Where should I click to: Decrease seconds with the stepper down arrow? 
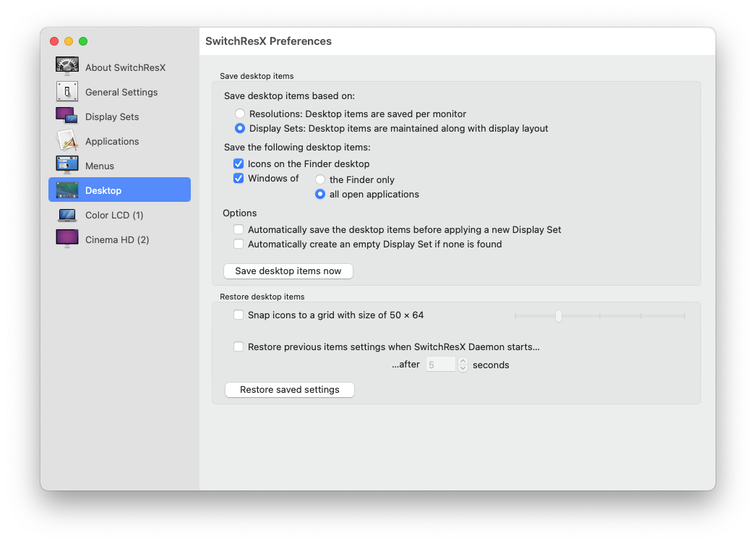click(x=463, y=368)
